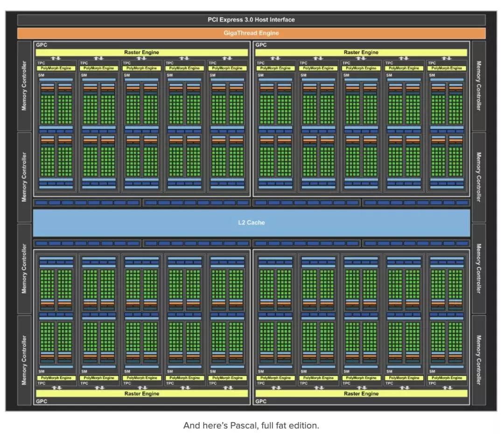504x434 pixels.
Task: Click the topmost Memory Controller on the right edge
Action: click(479, 86)
